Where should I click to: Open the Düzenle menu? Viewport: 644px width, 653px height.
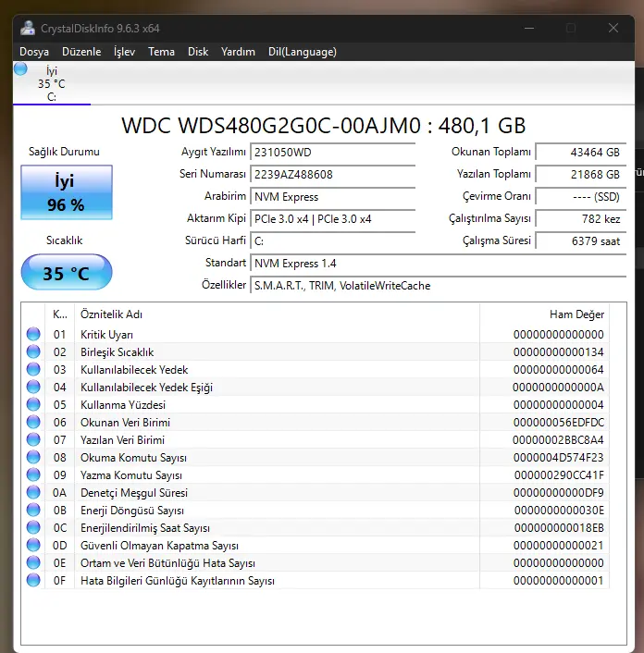pyautogui.click(x=81, y=52)
